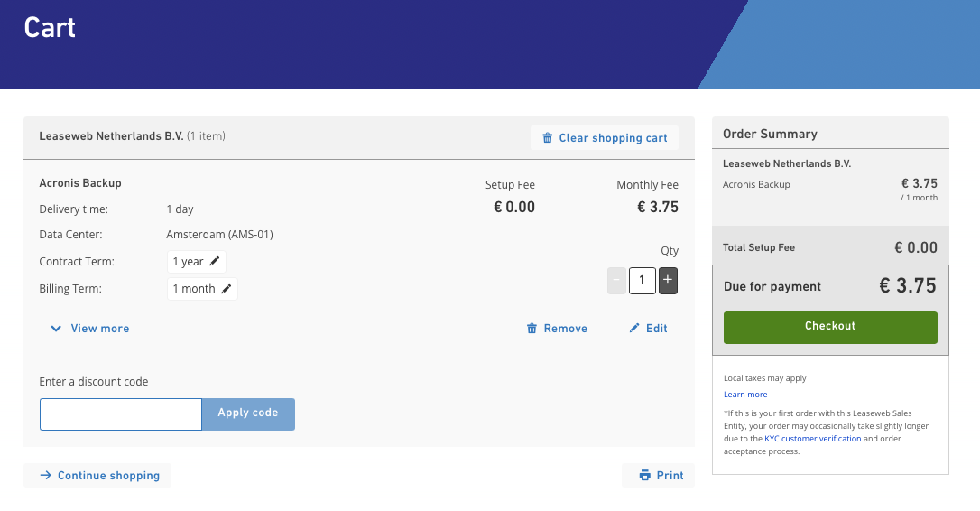Click the printer icon
Viewport: 980px width, 511px height.
[645, 476]
